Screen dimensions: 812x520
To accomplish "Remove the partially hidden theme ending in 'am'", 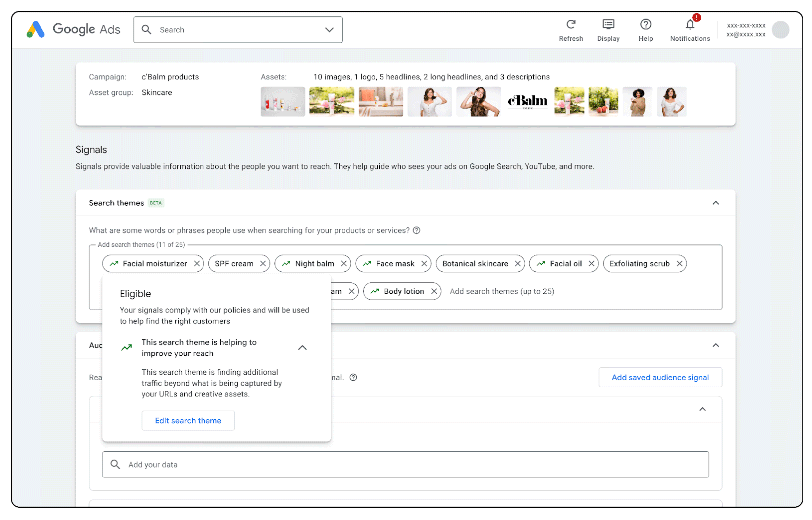I will click(x=351, y=291).
